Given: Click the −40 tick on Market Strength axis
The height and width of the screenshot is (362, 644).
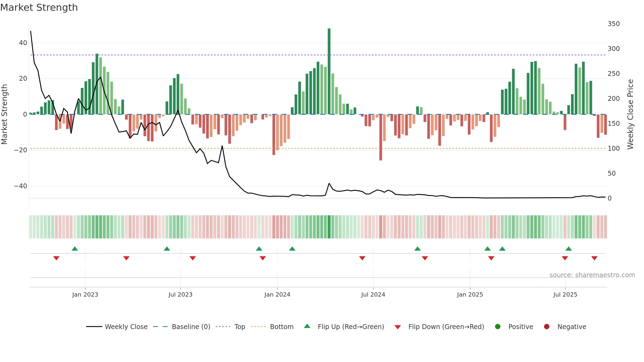Looking at the screenshot, I should [x=21, y=186].
